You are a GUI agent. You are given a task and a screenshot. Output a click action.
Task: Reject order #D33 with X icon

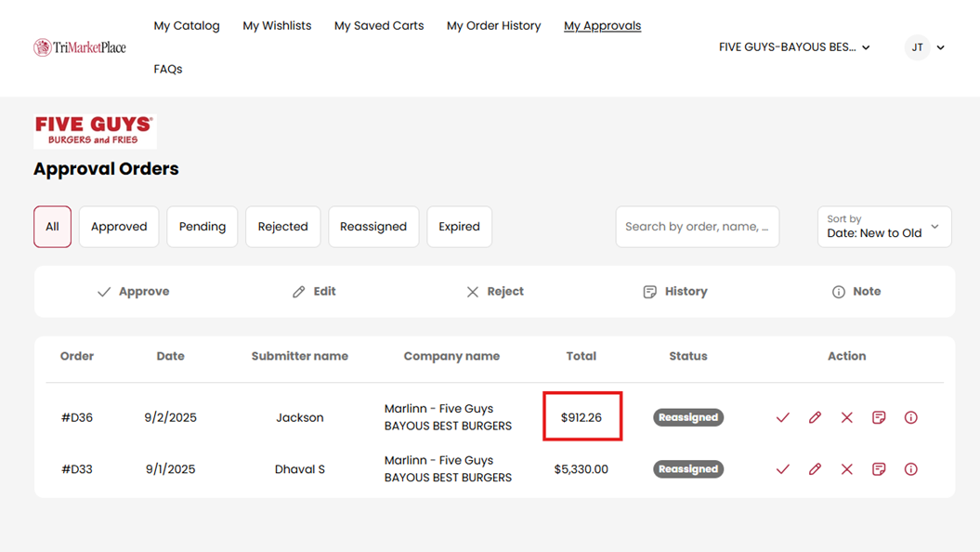point(846,469)
